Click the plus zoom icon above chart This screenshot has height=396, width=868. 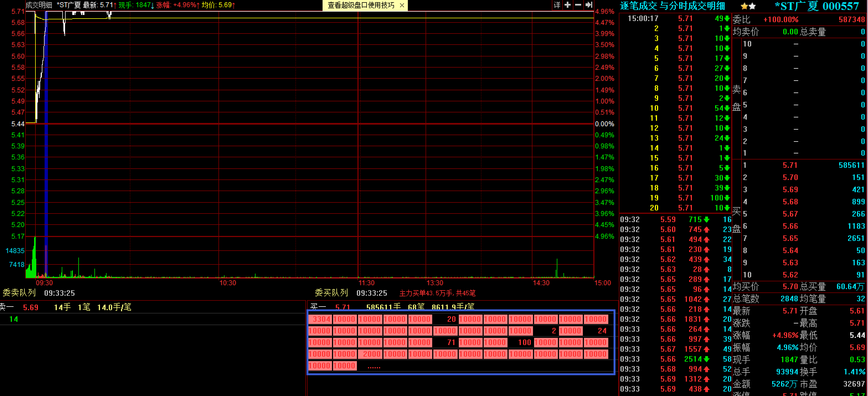(x=567, y=5)
